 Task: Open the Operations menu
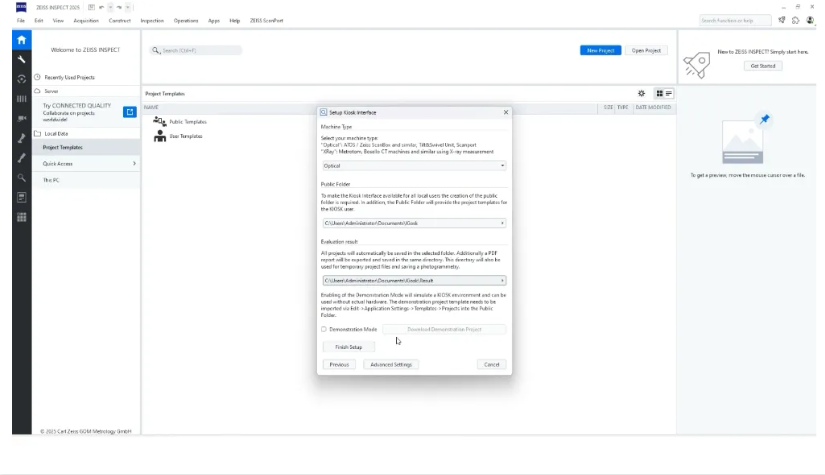point(186,21)
